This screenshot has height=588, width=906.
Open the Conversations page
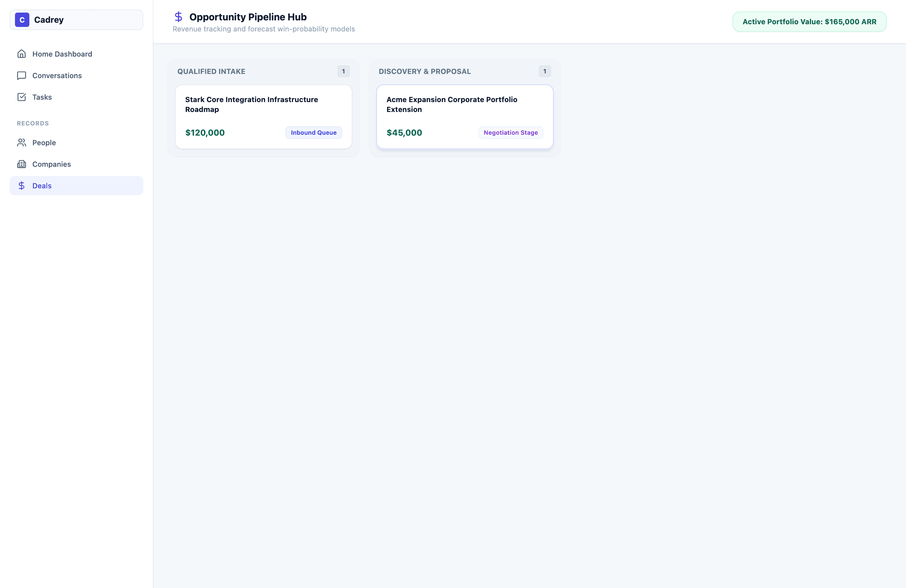click(76, 76)
